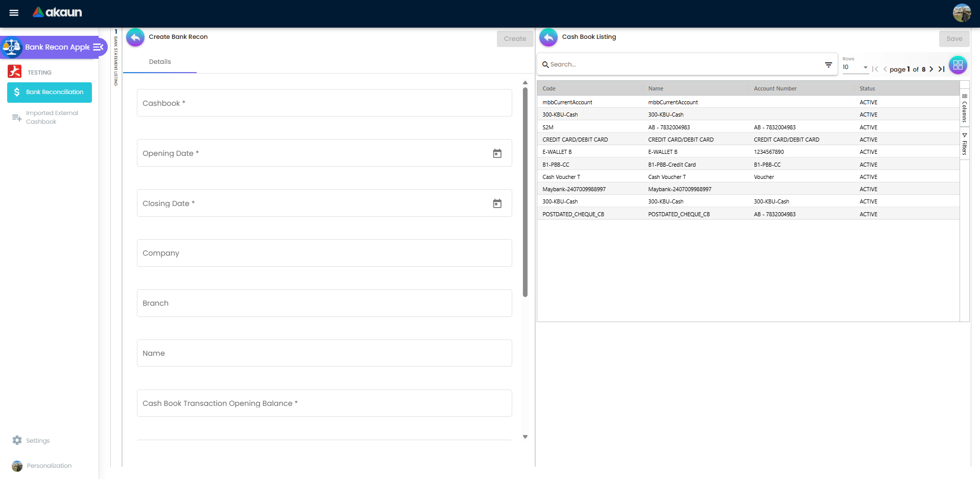Open the Closing Date calendar picker
The image size is (980, 479).
pos(497,203)
